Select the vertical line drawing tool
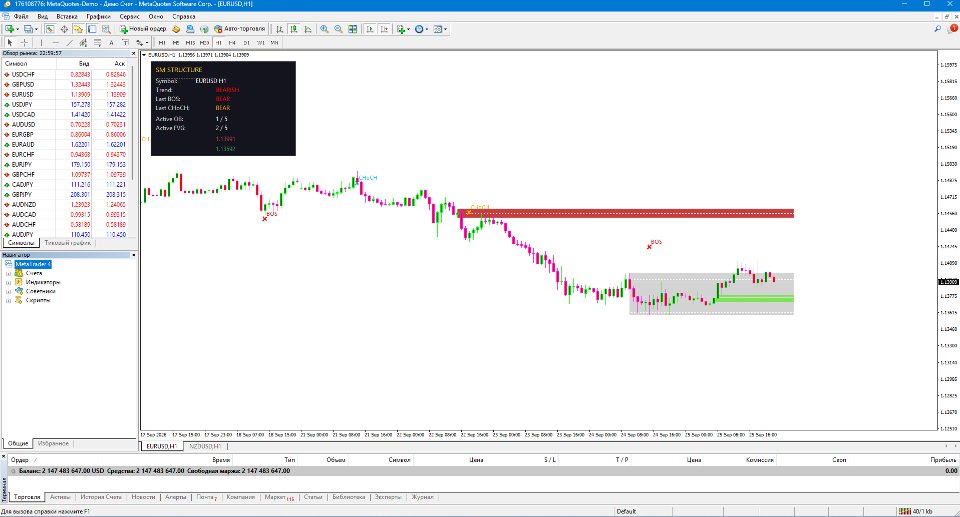This screenshot has width=960, height=517. pyautogui.click(x=41, y=42)
